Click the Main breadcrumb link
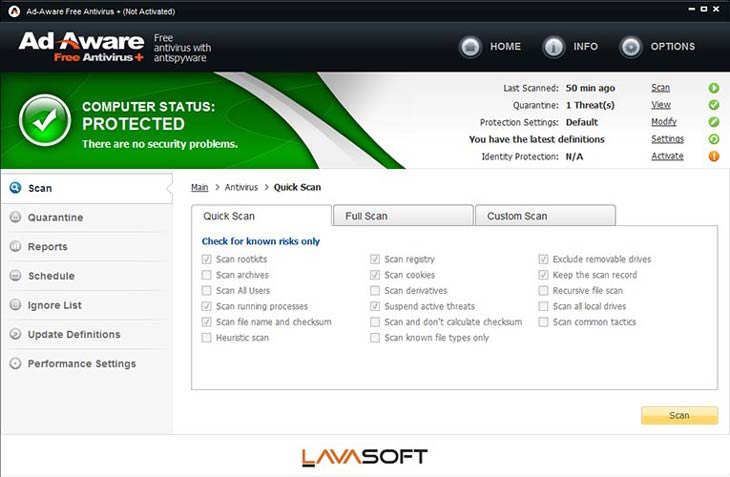Viewport: 730px width, 477px height. (x=199, y=187)
